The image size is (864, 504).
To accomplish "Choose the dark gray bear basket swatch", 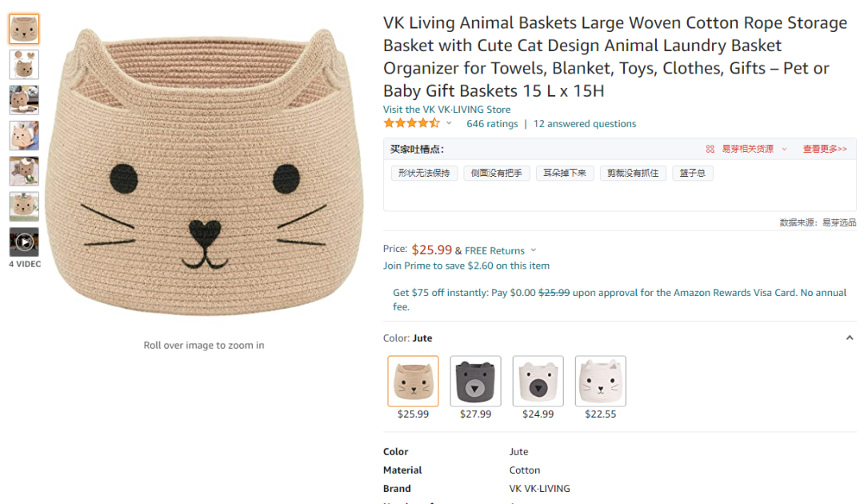I will coord(475,381).
